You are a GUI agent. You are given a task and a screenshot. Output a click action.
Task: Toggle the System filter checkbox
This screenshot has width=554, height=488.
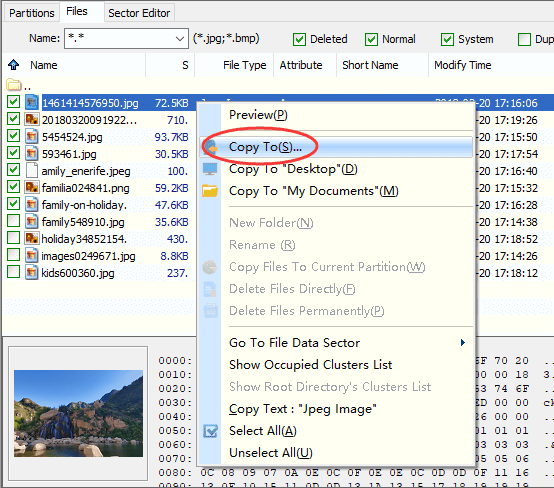447,39
